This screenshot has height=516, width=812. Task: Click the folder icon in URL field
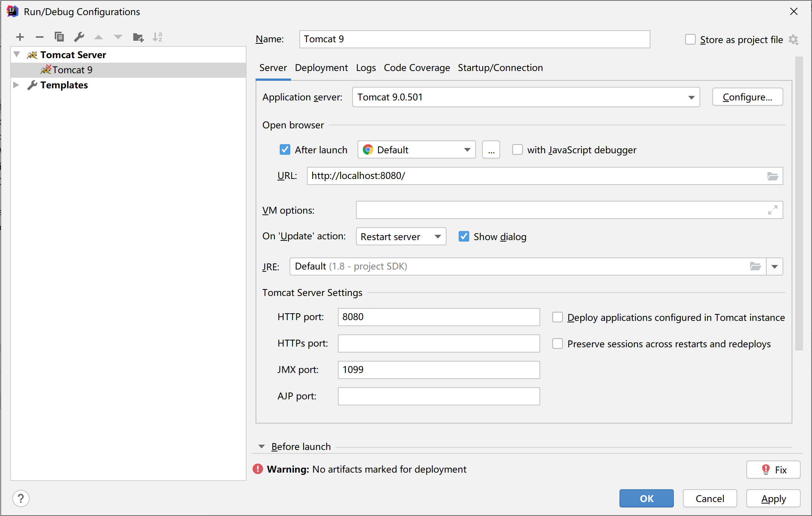pos(772,176)
